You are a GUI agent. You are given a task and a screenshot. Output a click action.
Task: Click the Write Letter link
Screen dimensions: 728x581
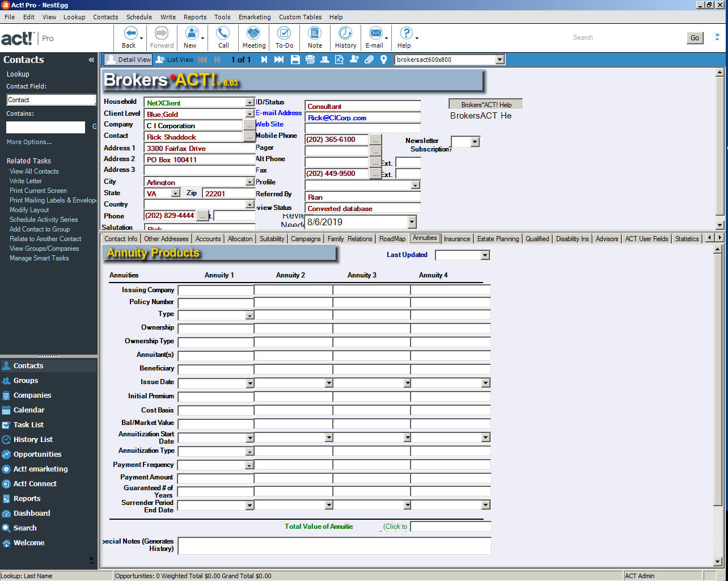click(26, 181)
